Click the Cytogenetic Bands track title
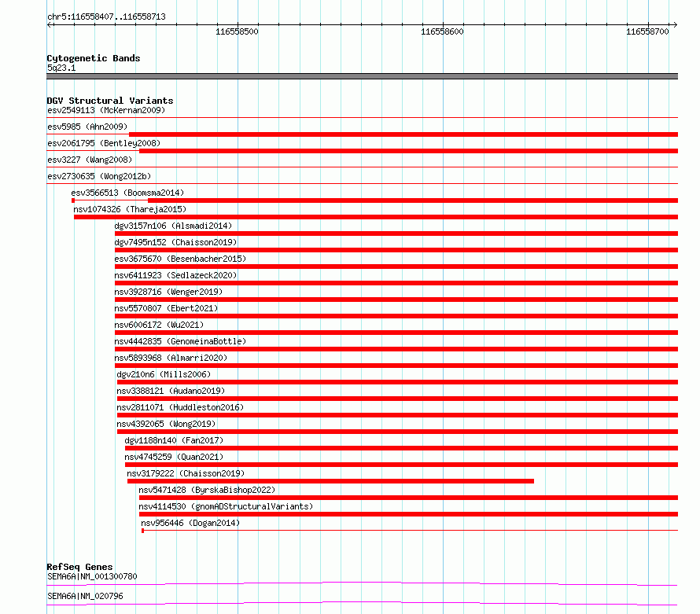700x614 pixels. pos(94,58)
